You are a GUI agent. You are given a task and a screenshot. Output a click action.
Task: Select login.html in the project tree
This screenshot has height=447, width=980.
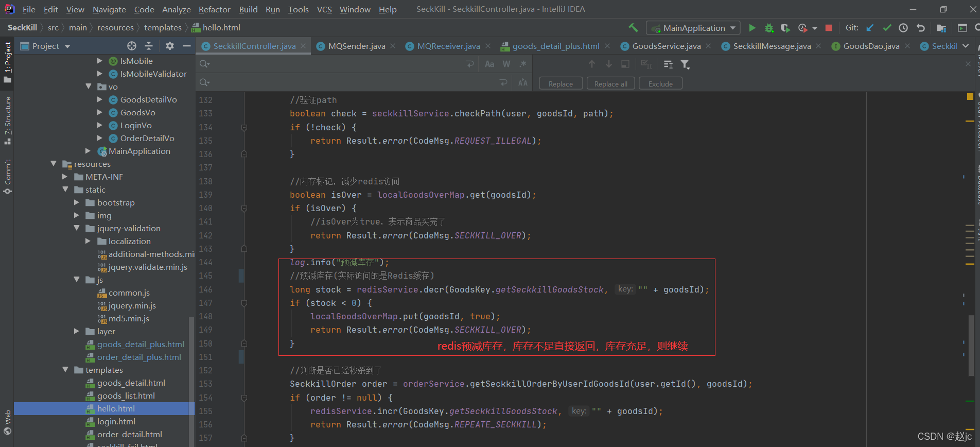coord(116,421)
